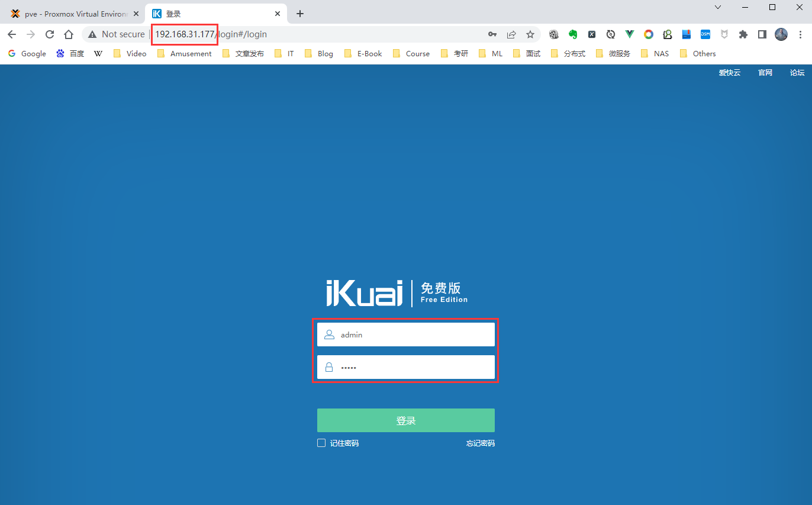The image size is (812, 505).
Task: Open the 爱快云 link at top right
Action: tap(729, 73)
